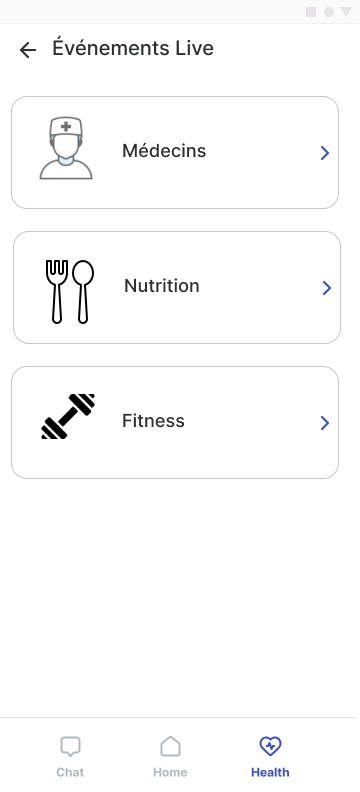Select the Health tab label
This screenshot has width=360, height=792.
[270, 772]
